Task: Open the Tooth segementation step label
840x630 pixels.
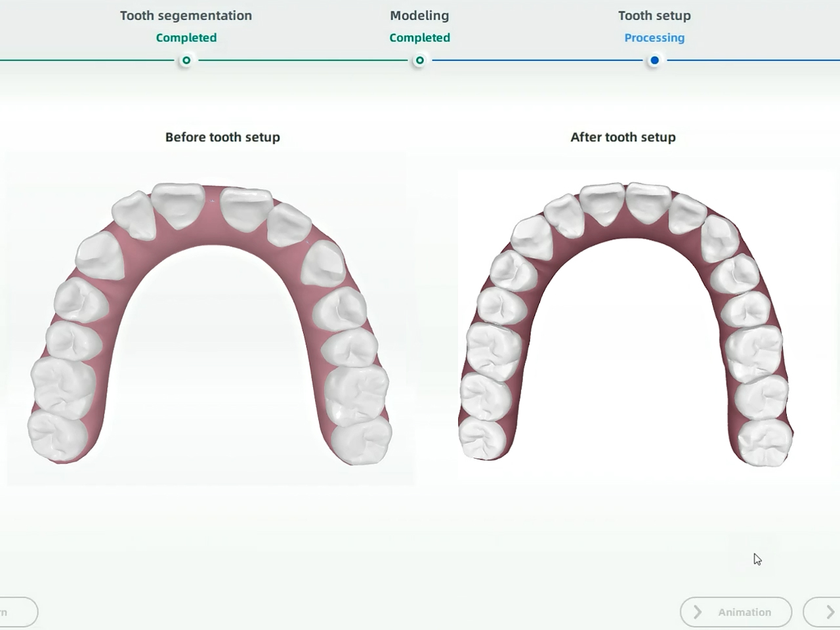Action: (x=186, y=16)
